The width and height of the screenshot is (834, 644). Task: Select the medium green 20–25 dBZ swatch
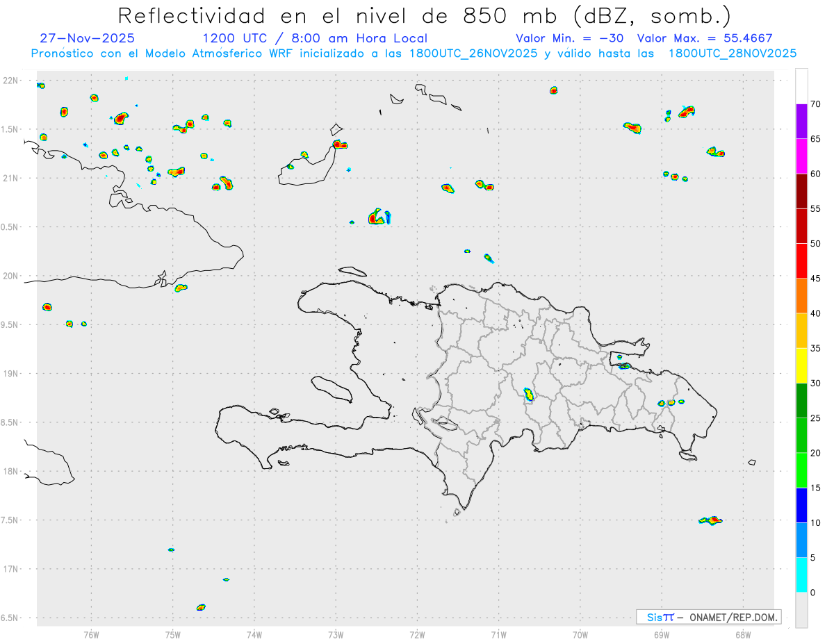(801, 435)
